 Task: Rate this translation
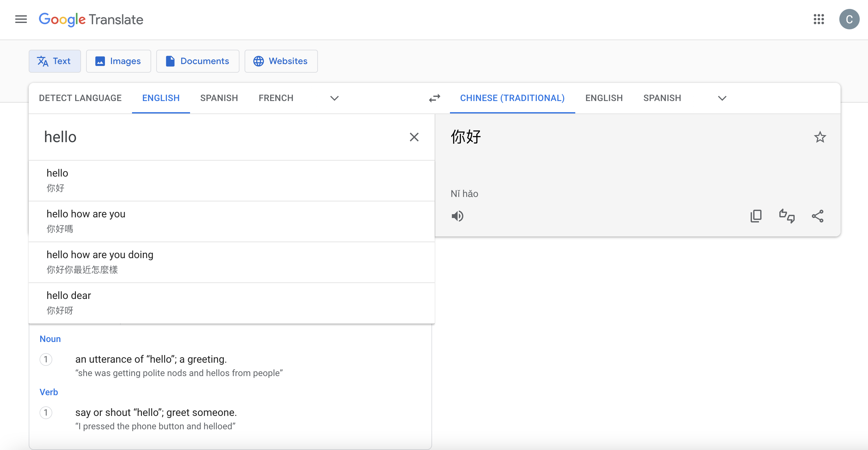click(x=787, y=216)
